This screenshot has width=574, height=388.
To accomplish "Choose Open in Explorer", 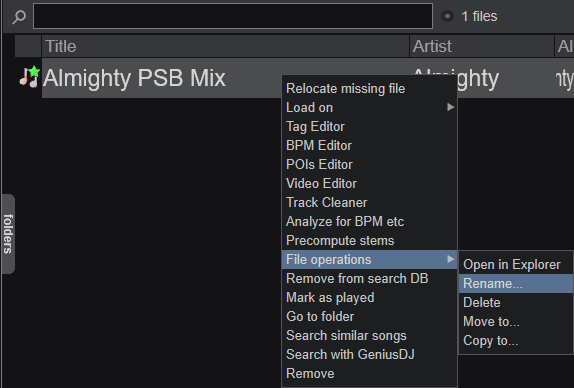I will point(516,265).
